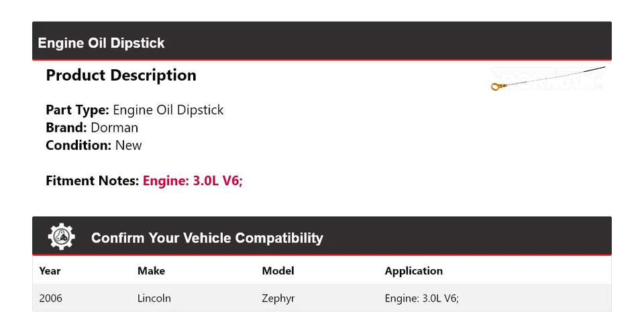The height and width of the screenshot is (333, 644).
Task: Select the Product Description heading
Action: (x=121, y=75)
